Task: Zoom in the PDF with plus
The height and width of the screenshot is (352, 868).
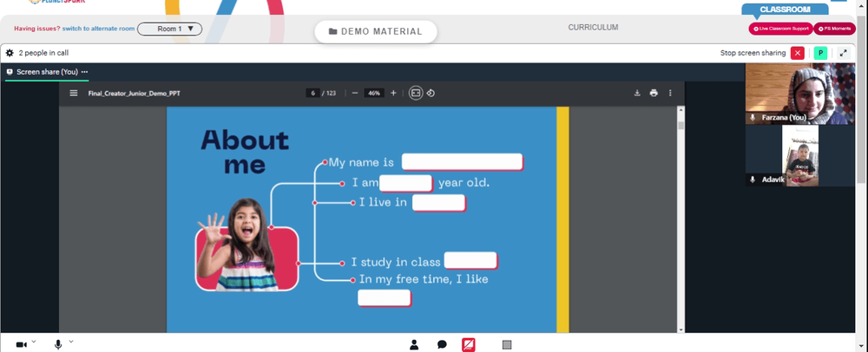Action: tap(393, 93)
